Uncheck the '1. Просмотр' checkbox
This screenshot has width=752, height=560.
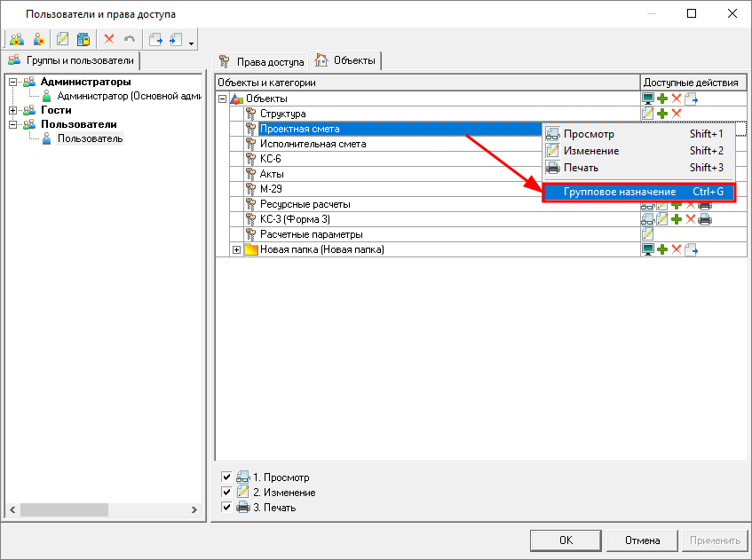click(x=226, y=477)
